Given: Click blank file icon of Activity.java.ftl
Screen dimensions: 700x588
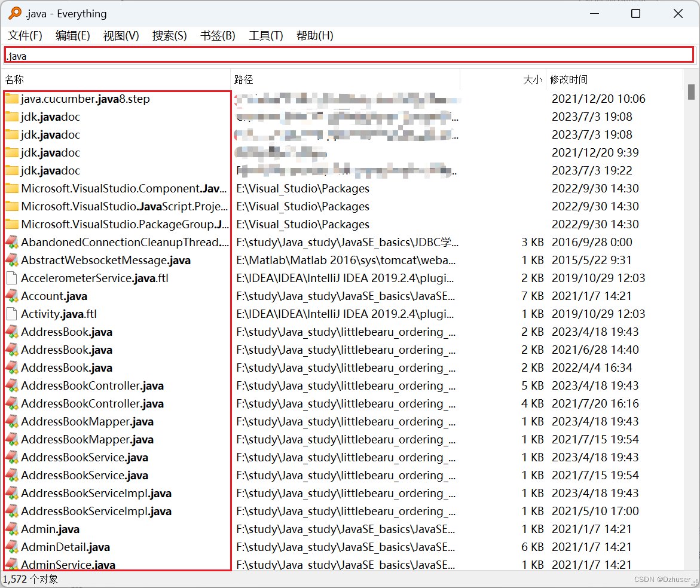Looking at the screenshot, I should click(x=12, y=314).
